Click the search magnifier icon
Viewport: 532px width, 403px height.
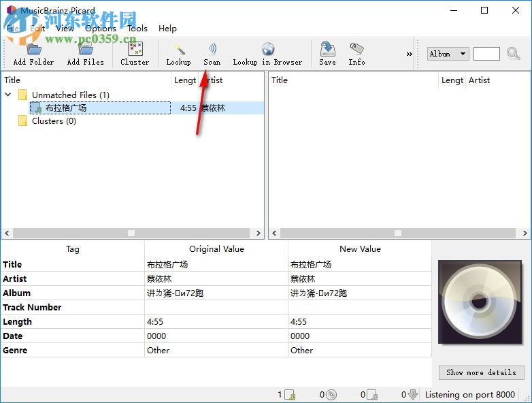pyautogui.click(x=513, y=53)
